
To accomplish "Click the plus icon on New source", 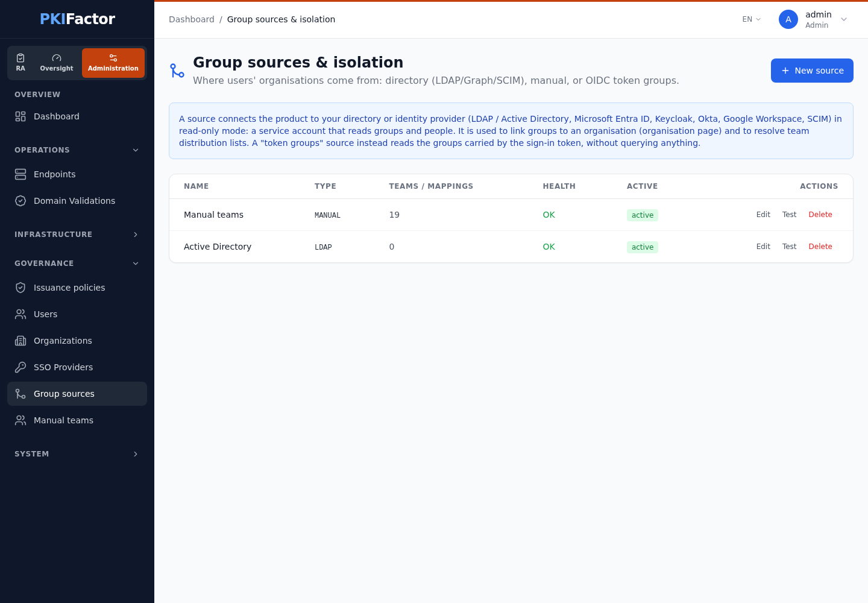I will 785,71.
